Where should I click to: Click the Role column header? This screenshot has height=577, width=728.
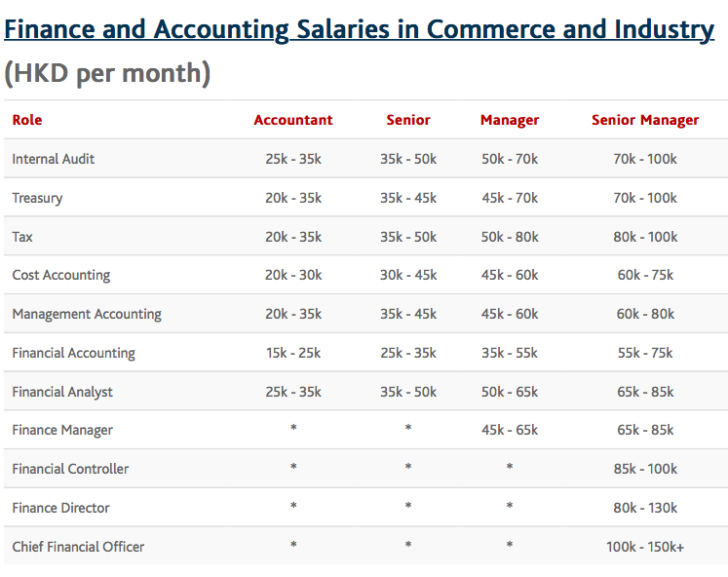coord(27,120)
